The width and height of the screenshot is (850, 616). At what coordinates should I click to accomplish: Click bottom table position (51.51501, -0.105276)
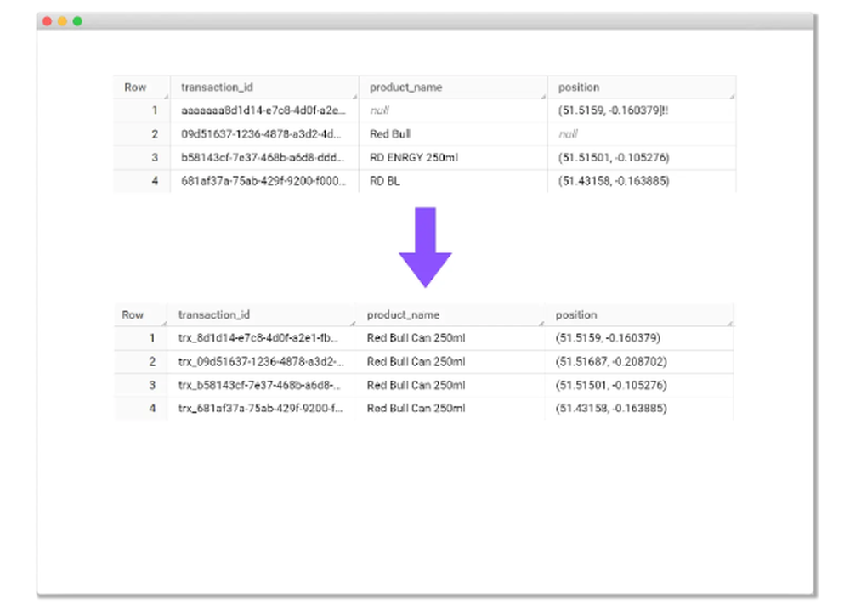[x=611, y=385]
